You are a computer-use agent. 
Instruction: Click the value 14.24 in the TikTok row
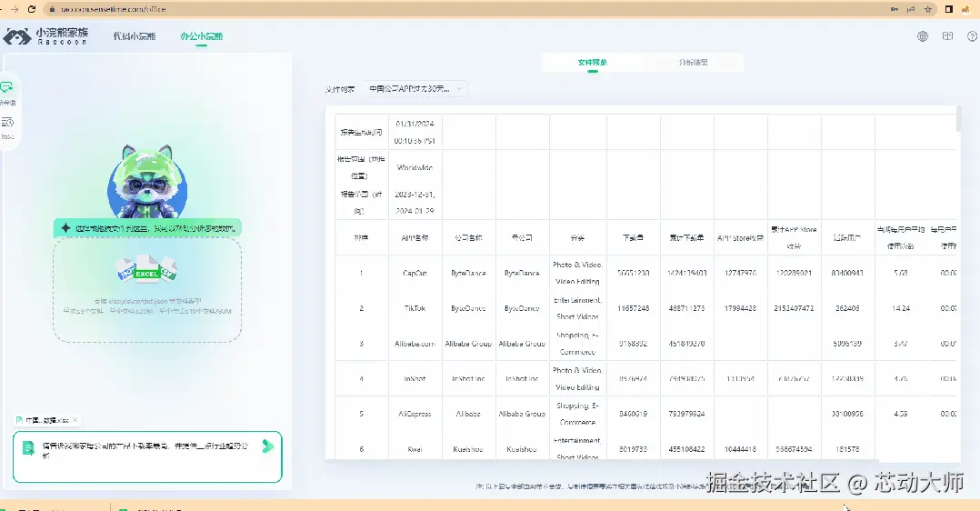(x=901, y=308)
